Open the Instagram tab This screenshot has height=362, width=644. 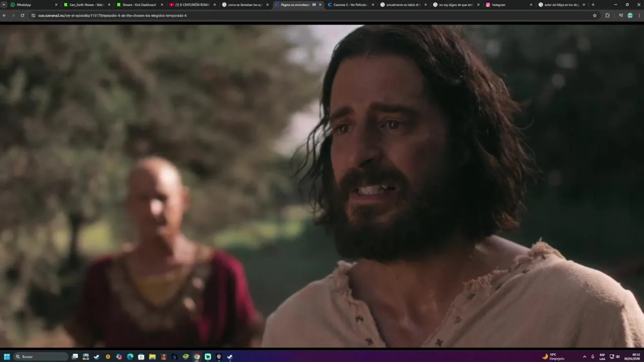(x=509, y=5)
